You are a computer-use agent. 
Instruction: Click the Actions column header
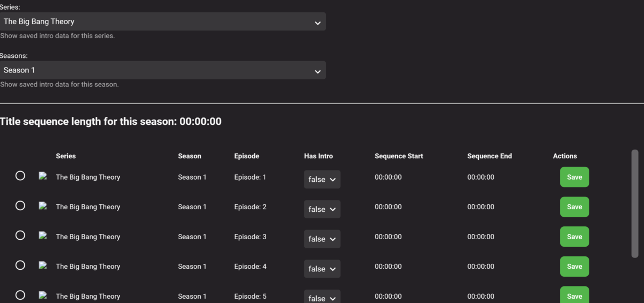pos(565,156)
